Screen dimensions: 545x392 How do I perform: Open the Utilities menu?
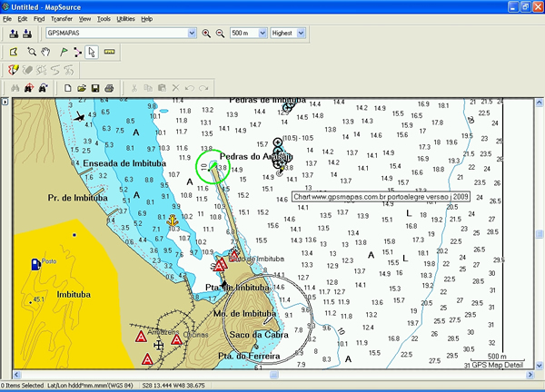(x=126, y=18)
